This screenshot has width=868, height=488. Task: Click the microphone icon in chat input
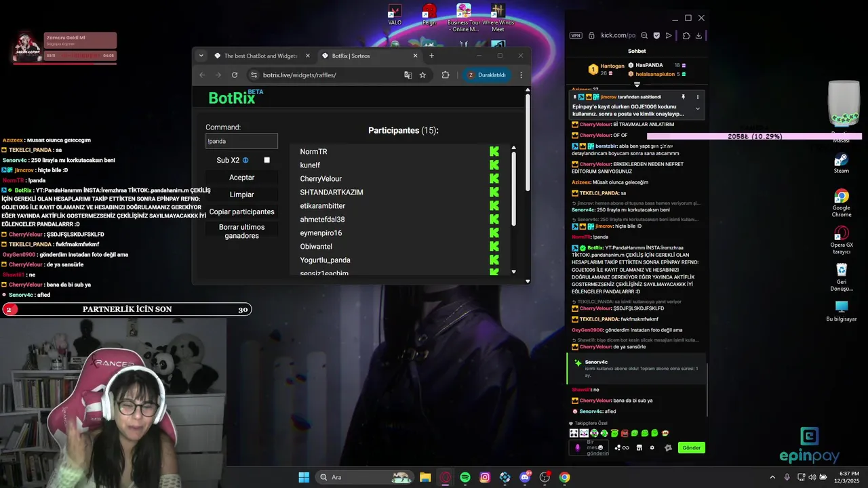[578, 448]
